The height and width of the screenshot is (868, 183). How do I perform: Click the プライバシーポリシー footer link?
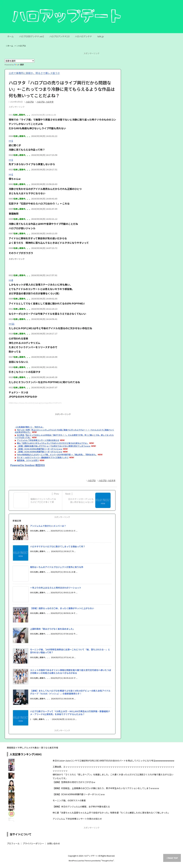tap(33, 843)
